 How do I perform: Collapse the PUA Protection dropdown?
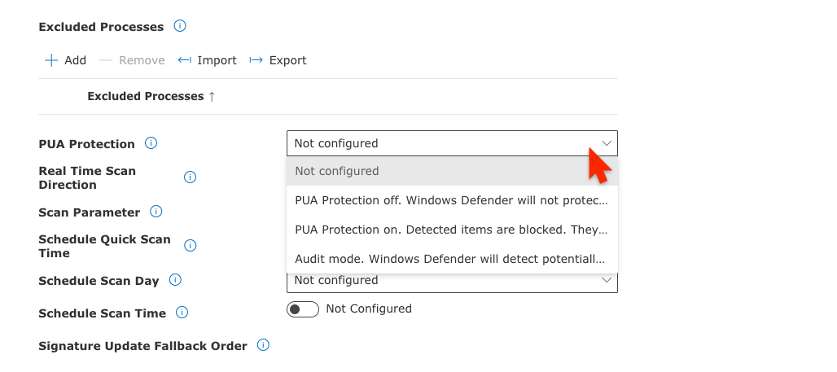coord(452,143)
